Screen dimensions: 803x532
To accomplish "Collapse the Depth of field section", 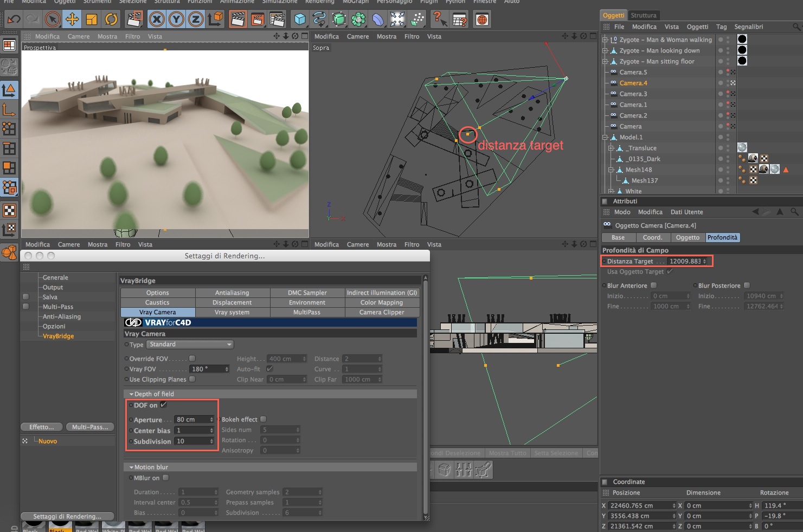I will tap(131, 394).
